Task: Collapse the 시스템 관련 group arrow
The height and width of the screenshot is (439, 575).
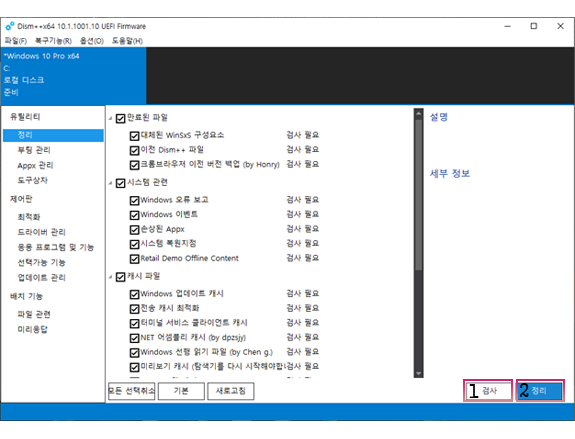Action: [x=110, y=183]
